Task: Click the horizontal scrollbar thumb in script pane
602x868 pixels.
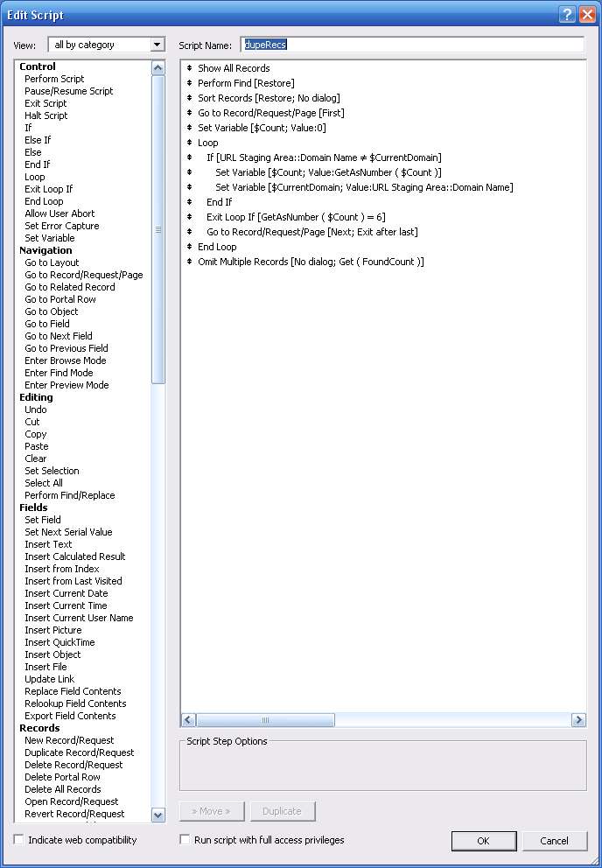Action: [x=265, y=719]
